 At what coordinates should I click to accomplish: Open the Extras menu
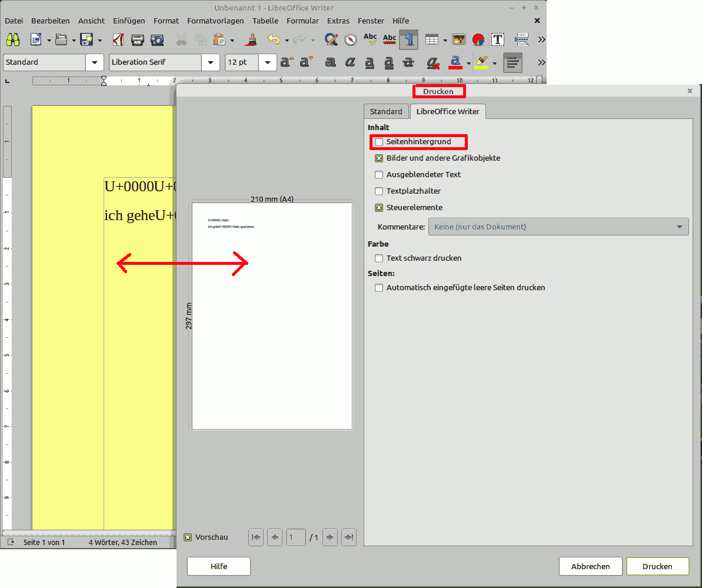pos(338,21)
